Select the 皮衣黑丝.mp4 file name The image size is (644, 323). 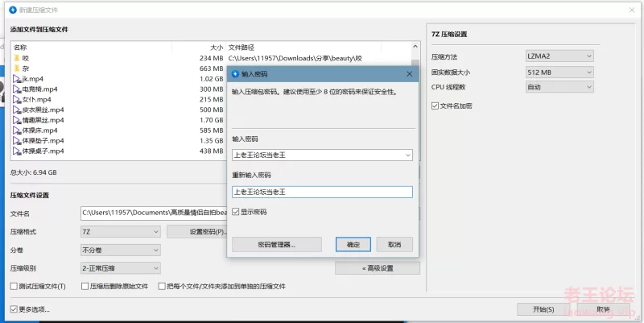[43, 110]
